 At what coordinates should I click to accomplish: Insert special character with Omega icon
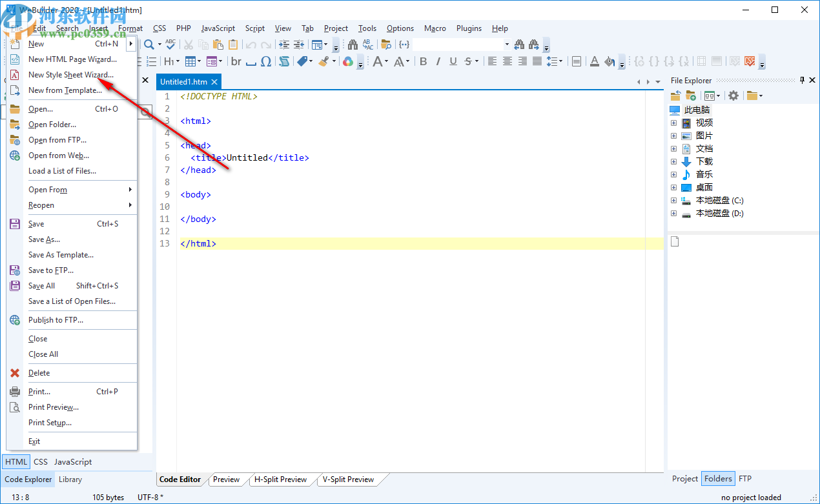point(266,61)
